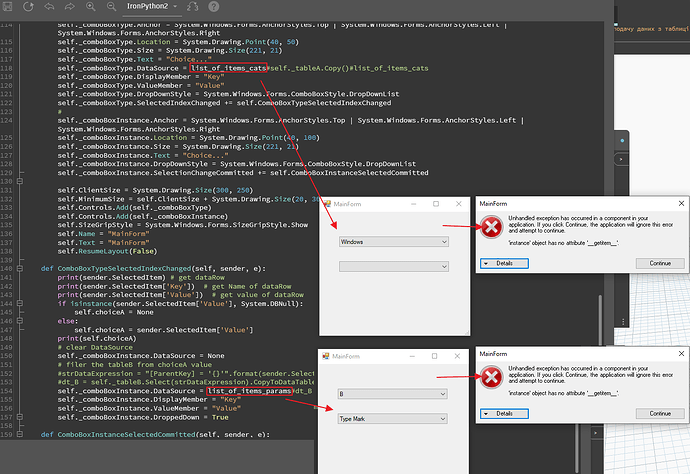The height and width of the screenshot is (474, 690).
Task: Collapse the if isinstance block at line 144
Action: [20, 303]
